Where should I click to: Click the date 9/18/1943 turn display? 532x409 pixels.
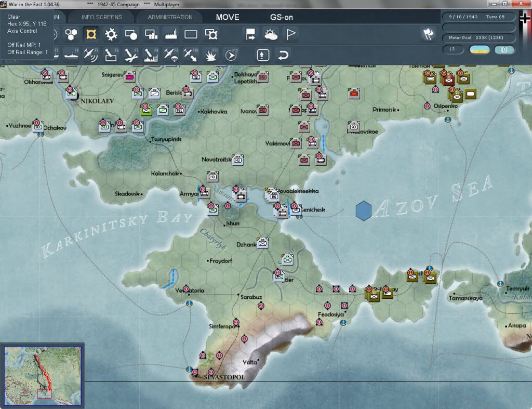pyautogui.click(x=478, y=17)
